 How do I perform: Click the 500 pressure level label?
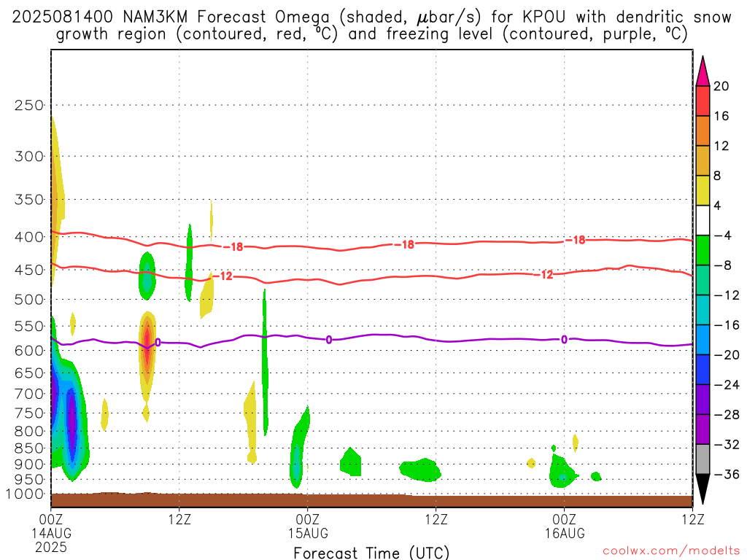[29, 300]
